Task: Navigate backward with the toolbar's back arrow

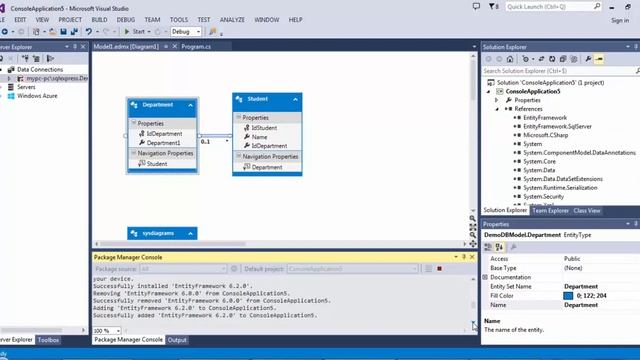Action: pyautogui.click(x=4, y=32)
